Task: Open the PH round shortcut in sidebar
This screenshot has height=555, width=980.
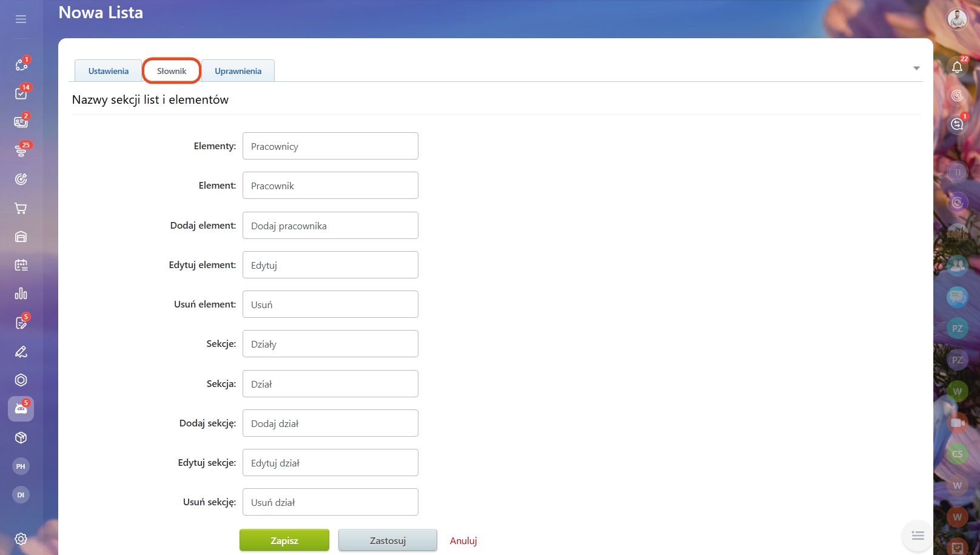Action: (21, 466)
